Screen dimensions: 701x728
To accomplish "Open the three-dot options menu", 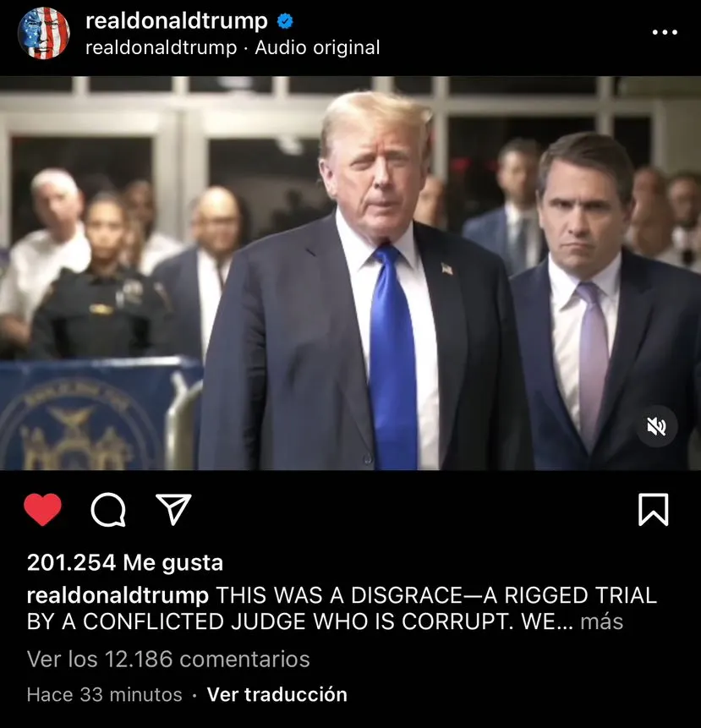I will coord(665,32).
